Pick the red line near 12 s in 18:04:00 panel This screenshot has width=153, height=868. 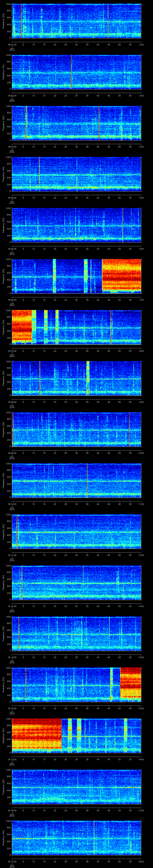coord(39,174)
